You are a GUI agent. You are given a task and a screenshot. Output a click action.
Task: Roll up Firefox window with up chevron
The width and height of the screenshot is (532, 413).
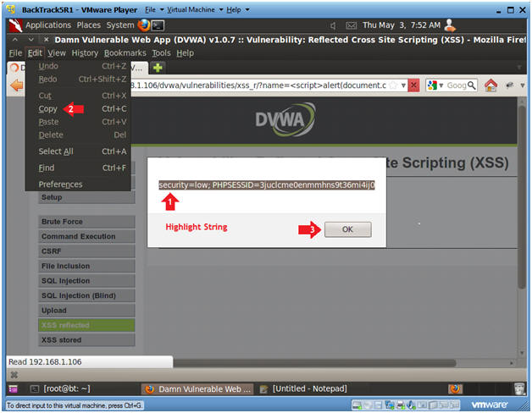pos(15,40)
